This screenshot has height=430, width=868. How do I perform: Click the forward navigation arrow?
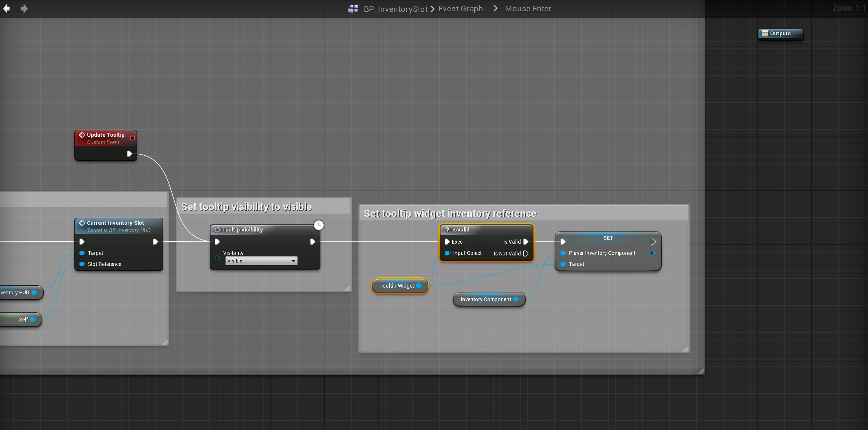[x=24, y=8]
